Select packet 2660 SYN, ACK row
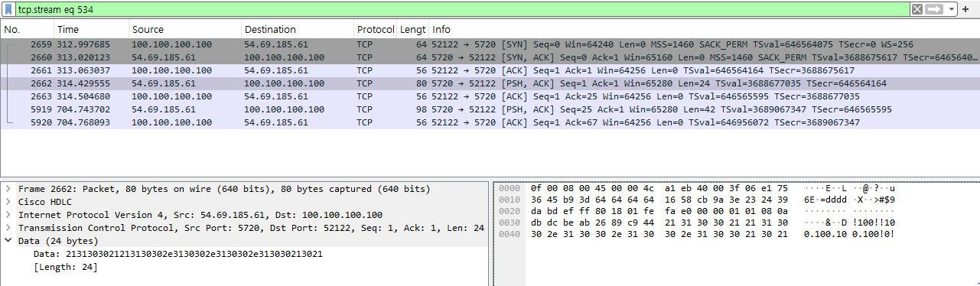This screenshot has height=286, width=980. coord(490,57)
